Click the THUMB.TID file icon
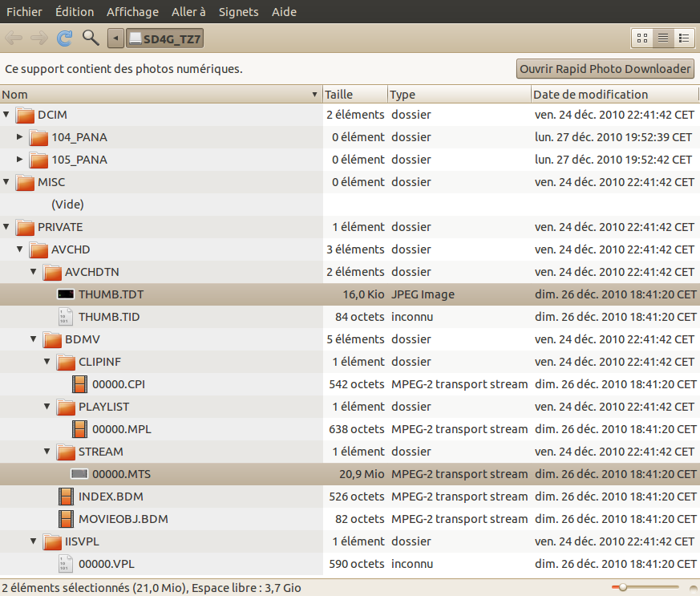This screenshot has width=700, height=596. (66, 317)
